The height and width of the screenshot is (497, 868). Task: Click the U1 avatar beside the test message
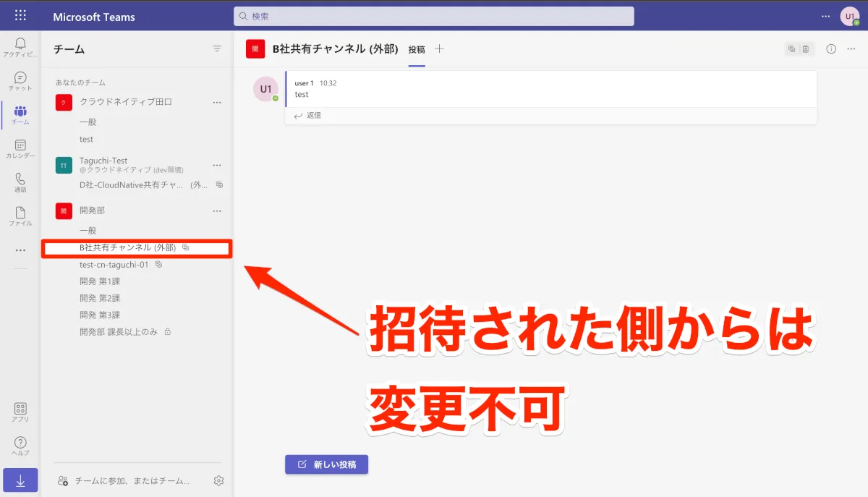265,89
